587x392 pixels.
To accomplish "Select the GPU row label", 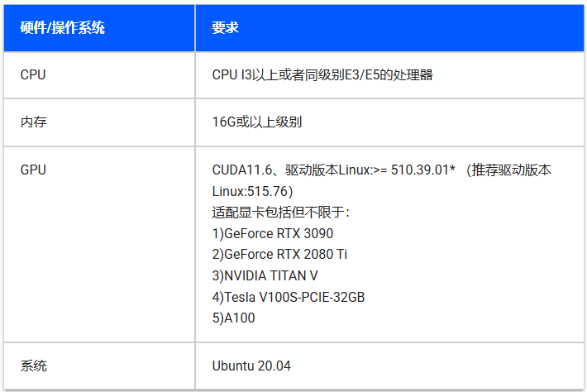I will pos(33,170).
